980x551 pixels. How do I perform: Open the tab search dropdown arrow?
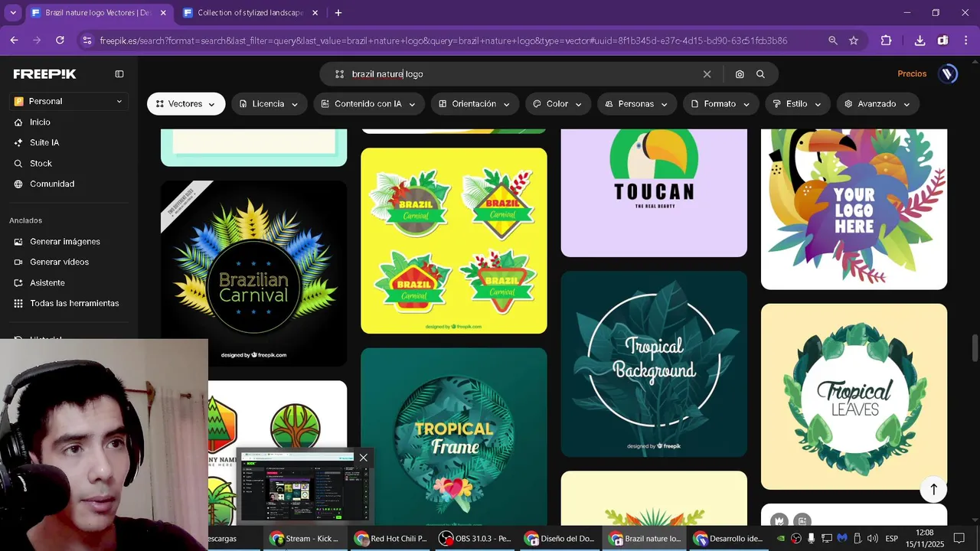tap(13, 13)
